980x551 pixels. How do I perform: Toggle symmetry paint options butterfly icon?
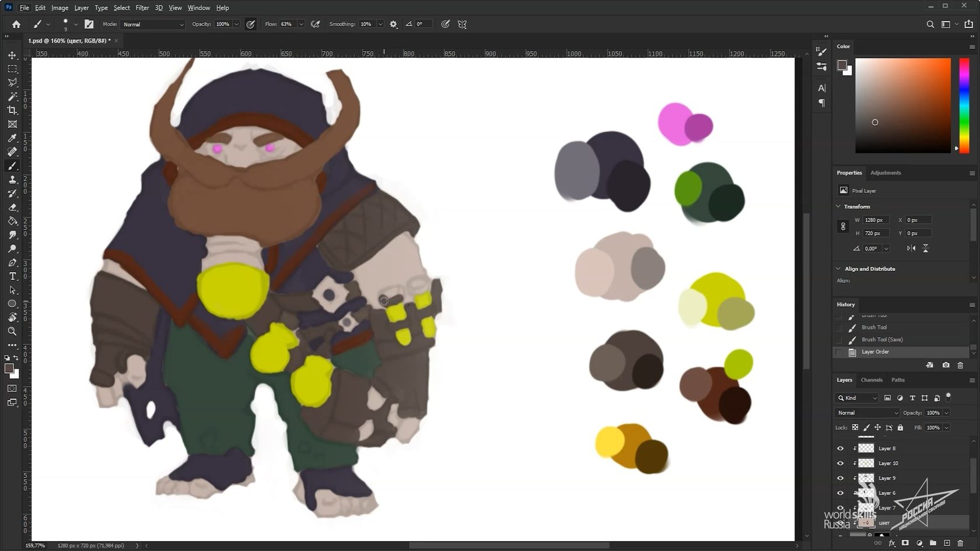click(462, 24)
